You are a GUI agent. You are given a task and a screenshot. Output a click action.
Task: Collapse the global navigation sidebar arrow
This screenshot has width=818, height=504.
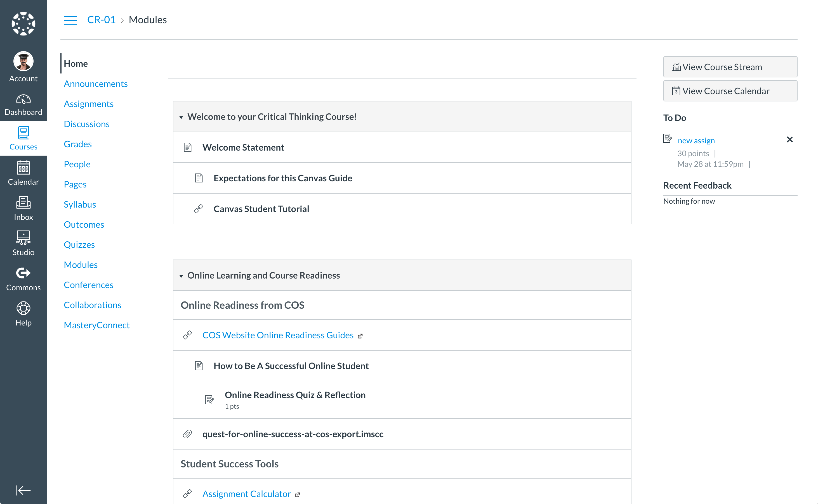pyautogui.click(x=23, y=490)
